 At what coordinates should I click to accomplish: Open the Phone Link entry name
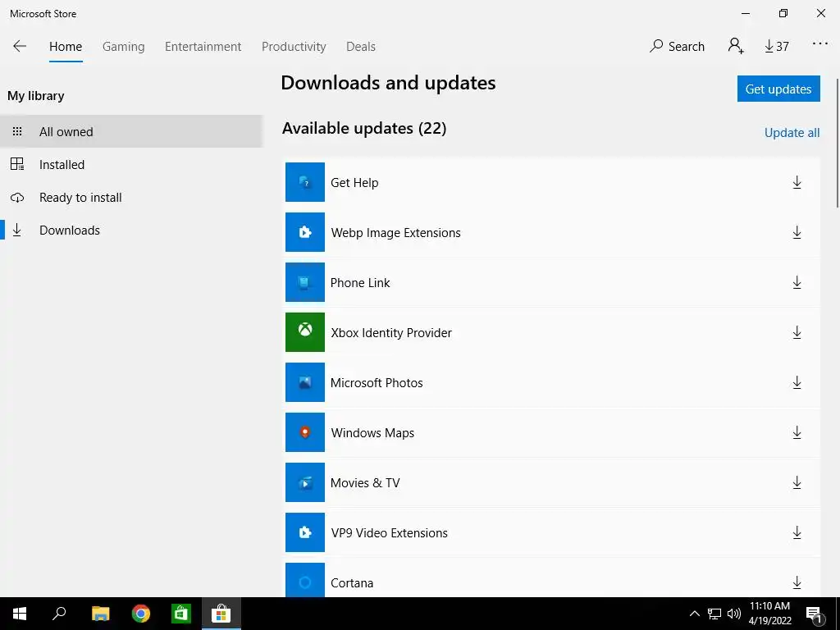pos(360,283)
